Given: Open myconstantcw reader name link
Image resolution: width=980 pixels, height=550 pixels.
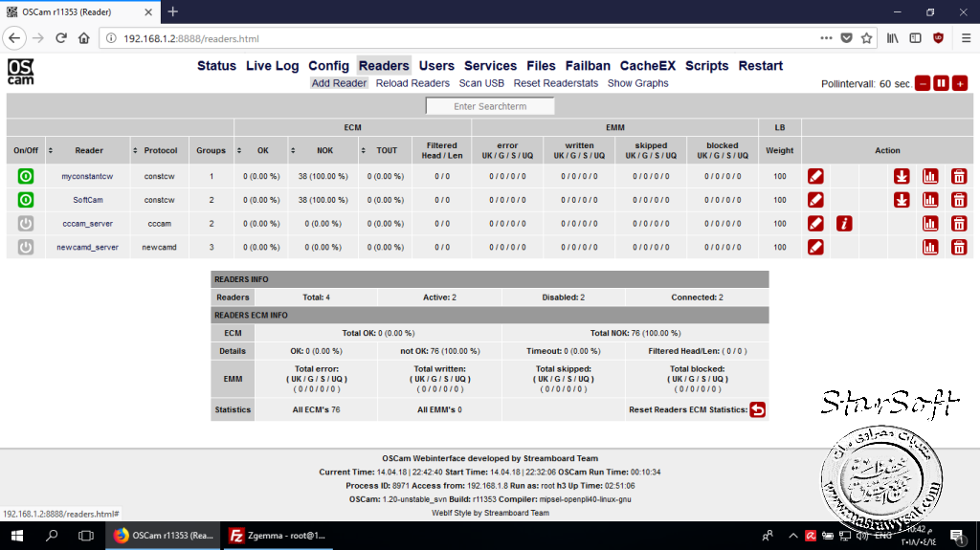Looking at the screenshot, I should point(87,176).
